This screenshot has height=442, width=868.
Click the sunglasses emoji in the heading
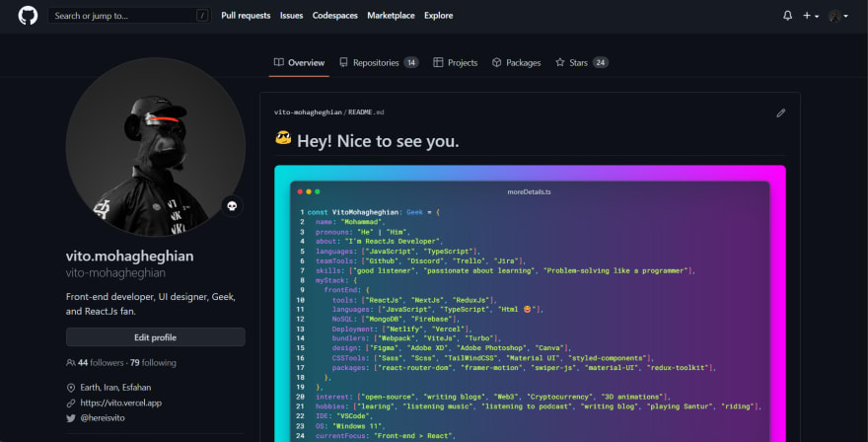click(x=283, y=138)
